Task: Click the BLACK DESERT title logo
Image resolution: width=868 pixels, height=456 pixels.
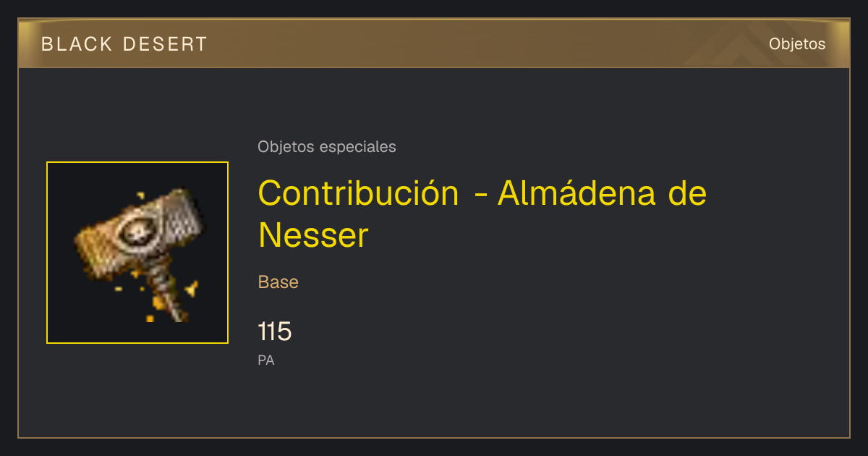Action: pyautogui.click(x=124, y=44)
